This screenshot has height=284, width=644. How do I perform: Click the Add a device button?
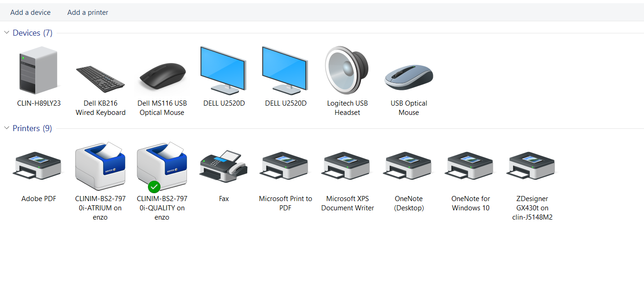tap(31, 13)
